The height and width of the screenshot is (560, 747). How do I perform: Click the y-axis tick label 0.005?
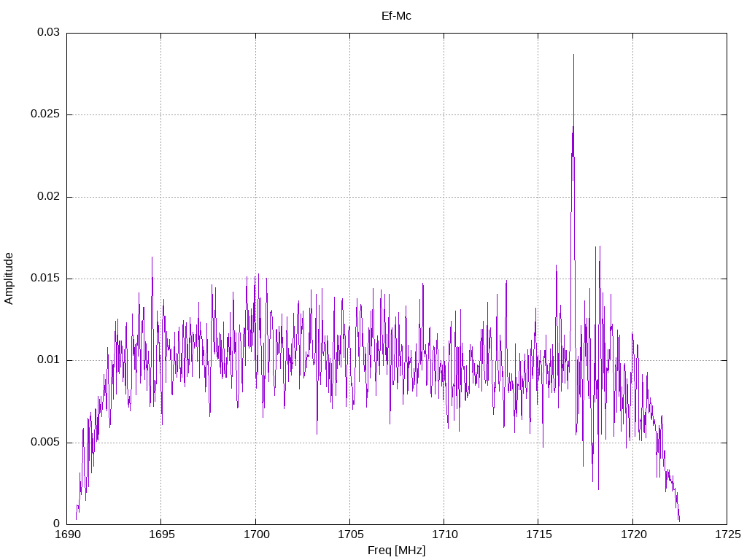(45, 442)
